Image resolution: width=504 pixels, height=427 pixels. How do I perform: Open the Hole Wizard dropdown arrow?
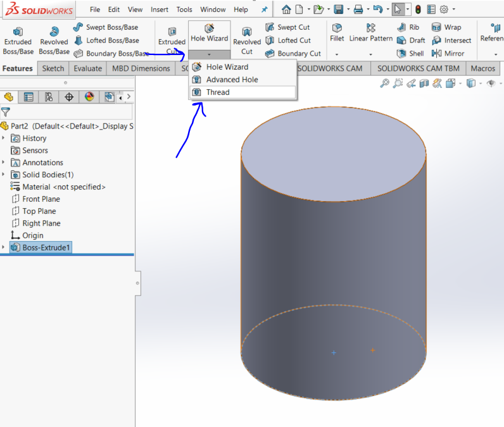(x=209, y=54)
